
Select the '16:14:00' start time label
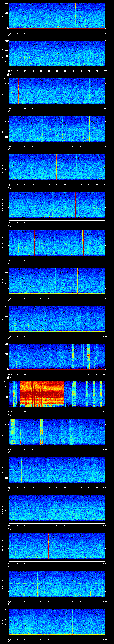coord(9,525)
